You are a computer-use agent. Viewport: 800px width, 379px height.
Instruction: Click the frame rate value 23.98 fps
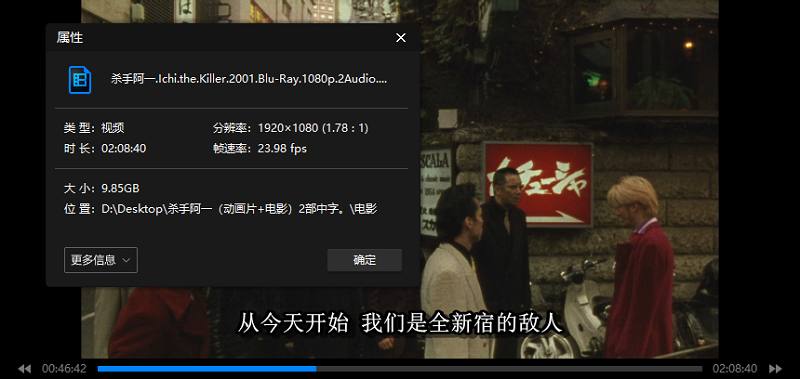click(282, 148)
